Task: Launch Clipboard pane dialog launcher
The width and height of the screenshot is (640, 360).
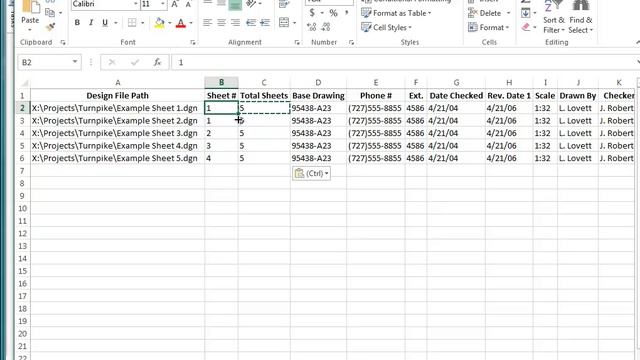Action: pyautogui.click(x=63, y=42)
